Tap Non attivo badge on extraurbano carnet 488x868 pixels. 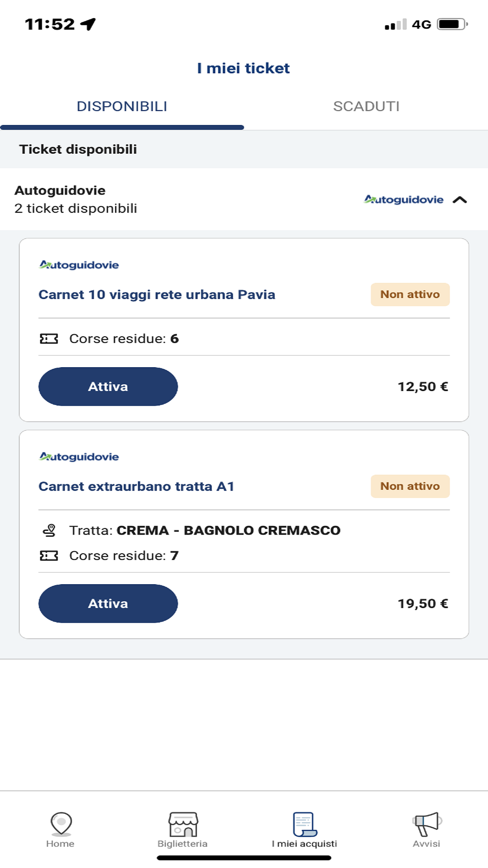click(410, 486)
